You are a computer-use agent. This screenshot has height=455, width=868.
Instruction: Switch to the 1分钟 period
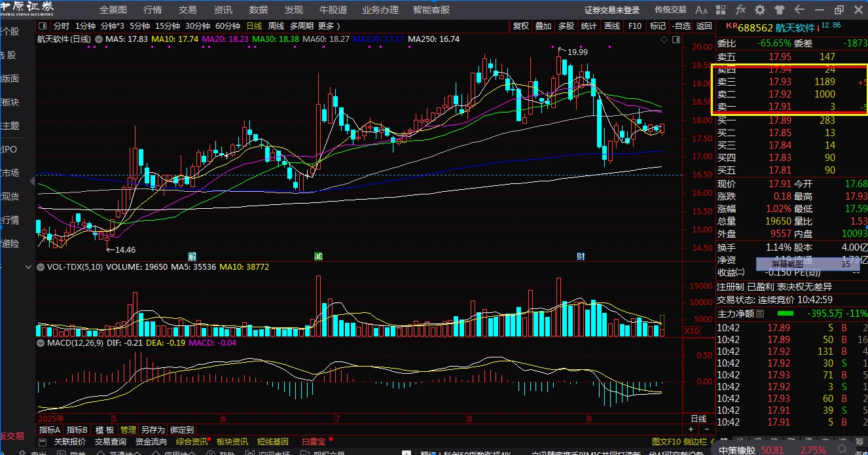(85, 26)
